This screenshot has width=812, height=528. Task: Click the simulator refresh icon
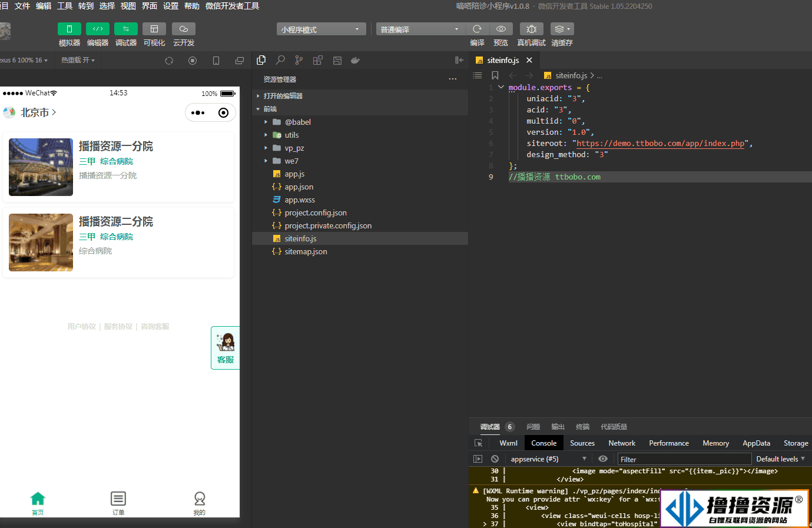(169, 61)
